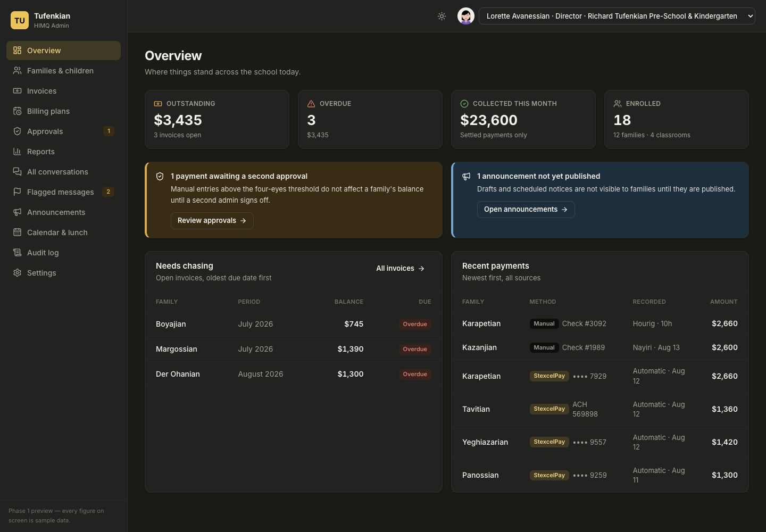Click the Margossian Overdue status badge
The height and width of the screenshot is (532, 766).
pos(415,349)
